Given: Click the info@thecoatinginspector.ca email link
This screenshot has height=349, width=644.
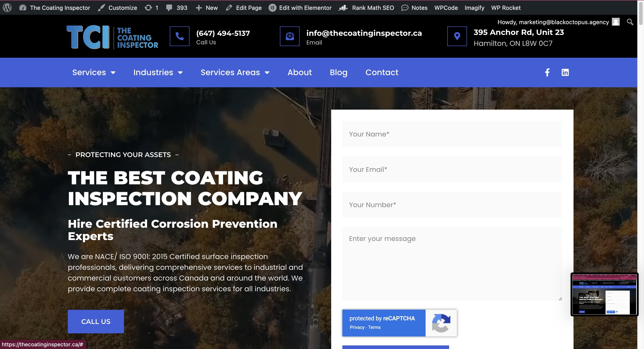Looking at the screenshot, I should click(x=364, y=33).
